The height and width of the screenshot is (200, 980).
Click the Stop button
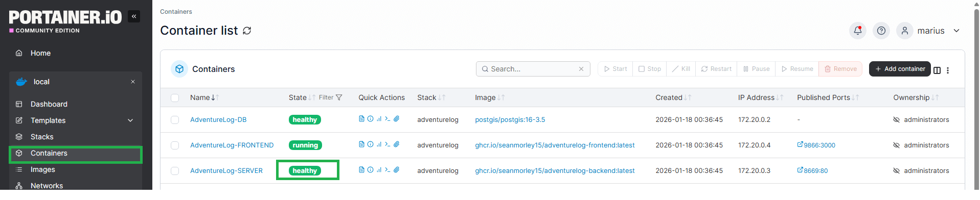650,69
